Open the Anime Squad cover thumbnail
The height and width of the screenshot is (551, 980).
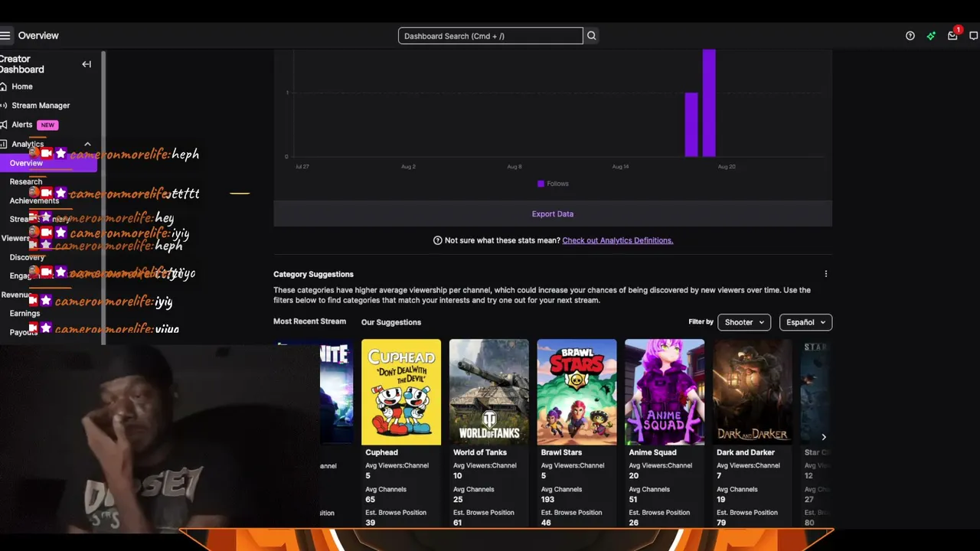pos(665,392)
